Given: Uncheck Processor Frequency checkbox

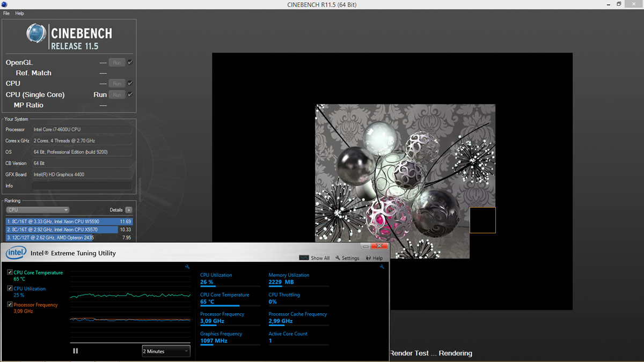Looking at the screenshot, I should click(x=10, y=305).
